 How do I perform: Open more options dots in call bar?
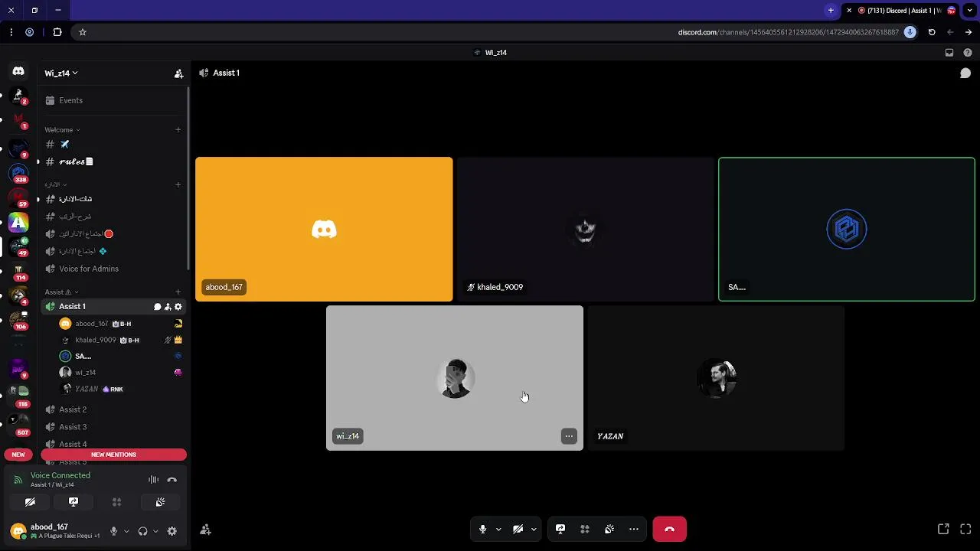coord(634,529)
